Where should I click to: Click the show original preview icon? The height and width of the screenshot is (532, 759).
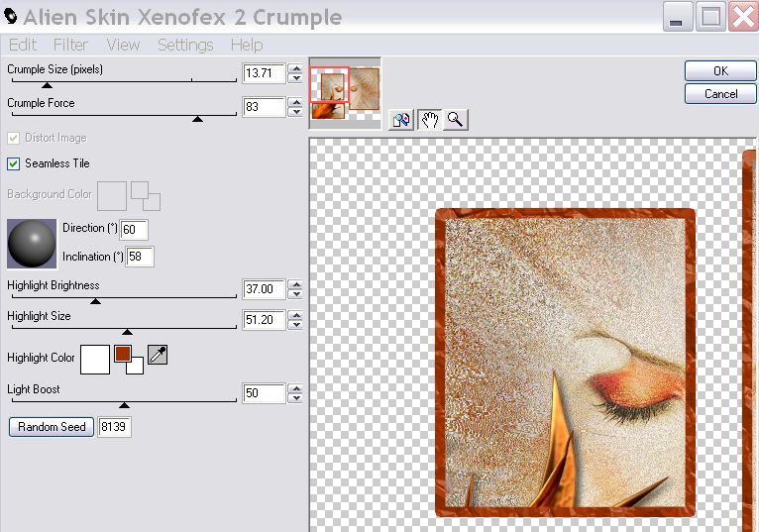pyautogui.click(x=401, y=120)
